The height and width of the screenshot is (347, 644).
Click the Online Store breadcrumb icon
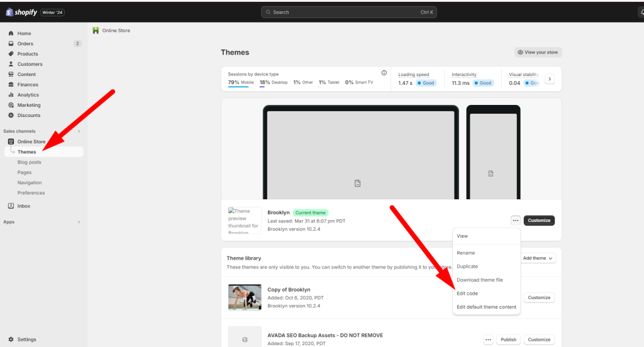(96, 30)
